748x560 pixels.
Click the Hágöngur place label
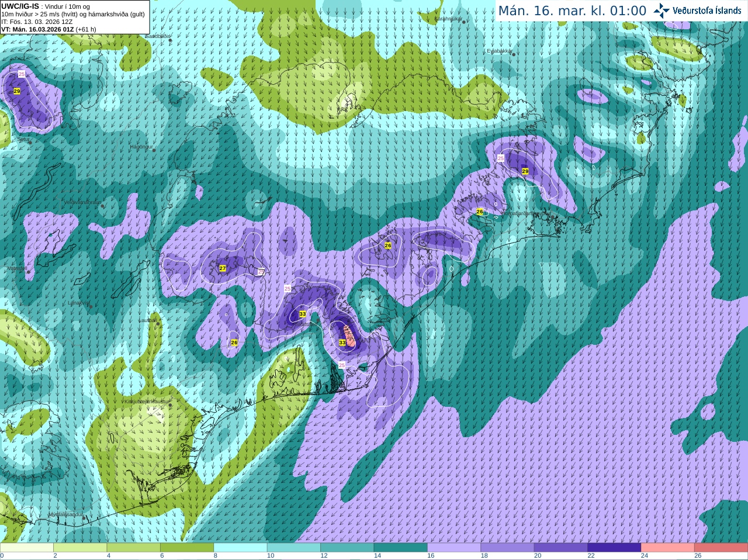(141, 147)
